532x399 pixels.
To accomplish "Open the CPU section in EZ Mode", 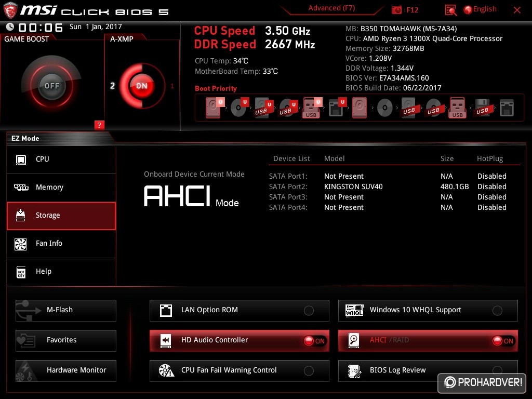I will (61, 159).
